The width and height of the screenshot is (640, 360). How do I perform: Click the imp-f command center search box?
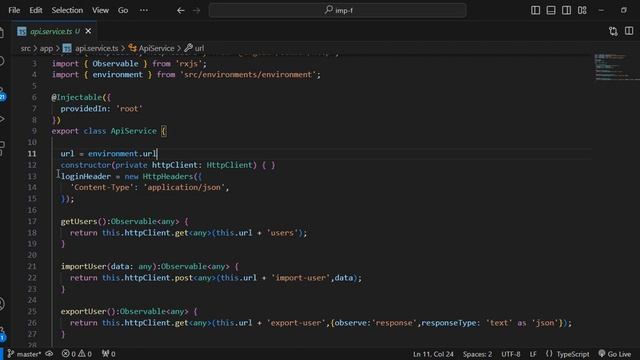(x=338, y=10)
